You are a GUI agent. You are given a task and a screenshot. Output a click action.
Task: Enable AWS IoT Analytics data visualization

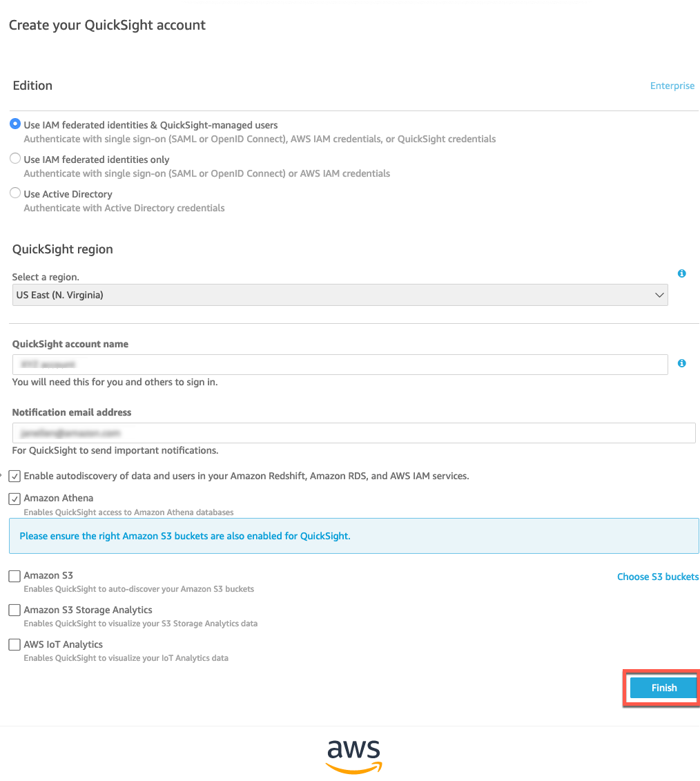[14, 644]
